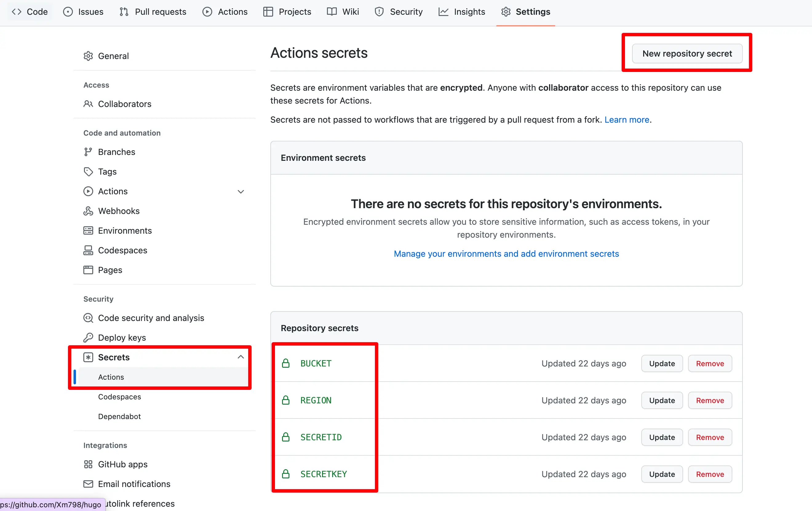Click the Code security and analysis icon

click(x=88, y=318)
